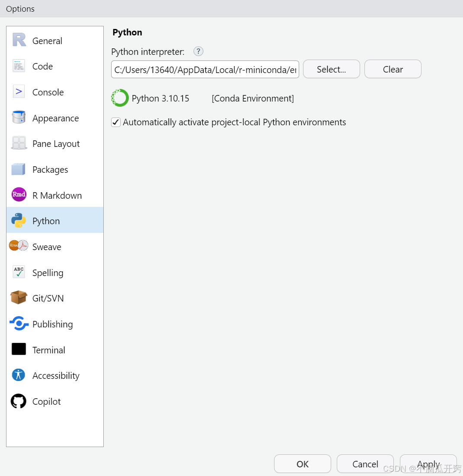Click the Console prompt icon

click(19, 92)
